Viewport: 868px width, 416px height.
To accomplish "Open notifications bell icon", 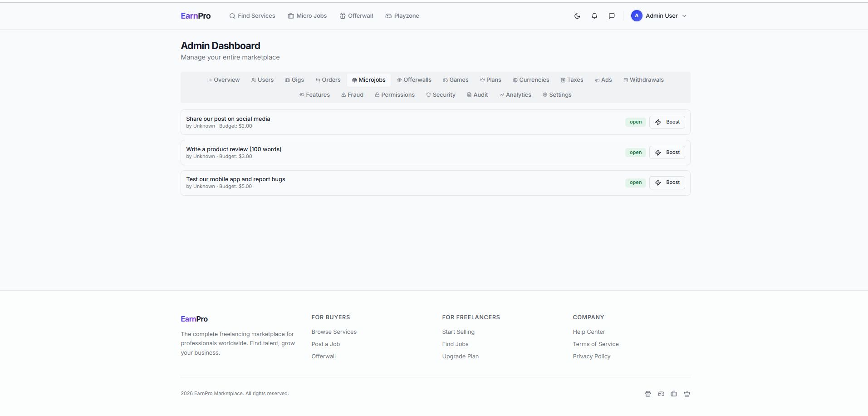I will 594,16.
